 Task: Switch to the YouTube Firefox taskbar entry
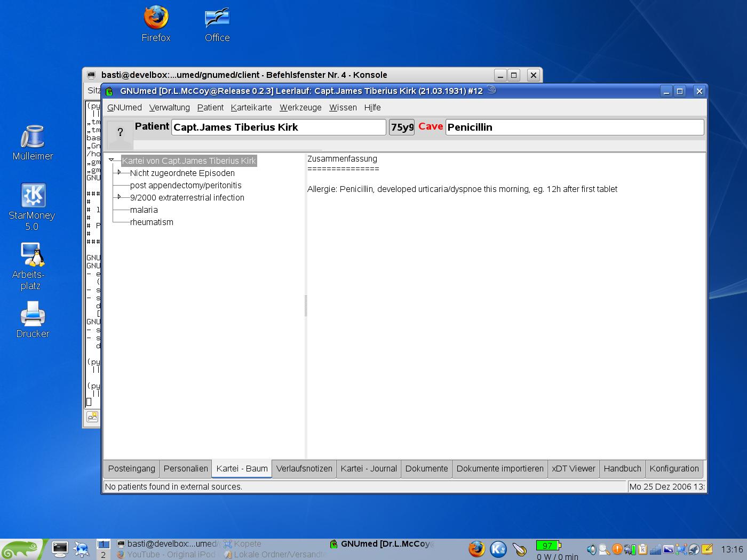click(x=167, y=555)
